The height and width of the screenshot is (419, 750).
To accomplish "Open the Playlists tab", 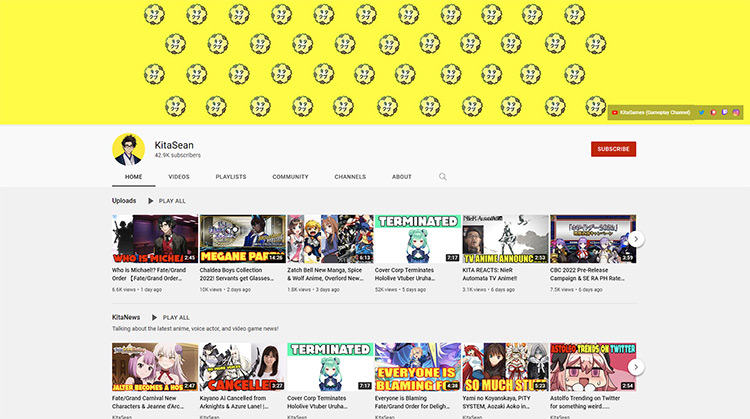I will point(231,176).
